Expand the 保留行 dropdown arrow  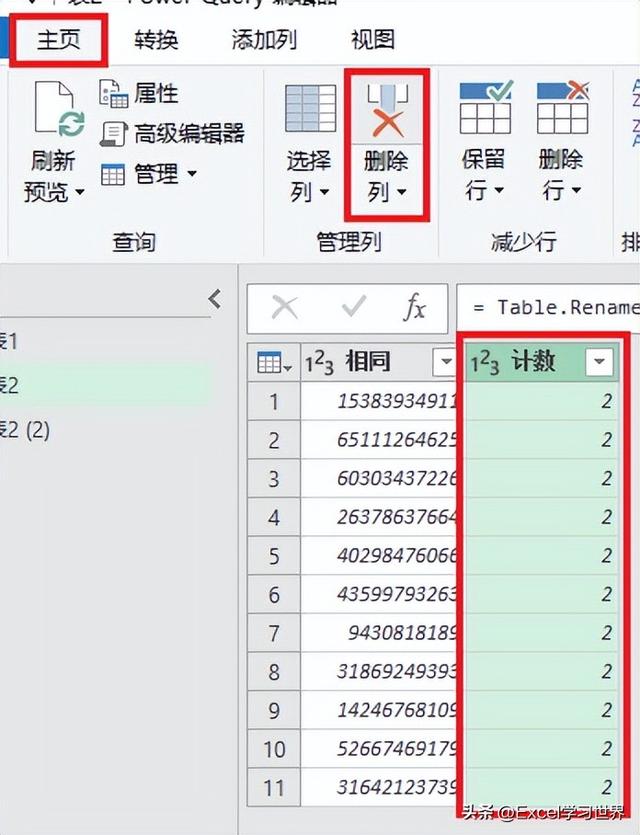point(498,190)
